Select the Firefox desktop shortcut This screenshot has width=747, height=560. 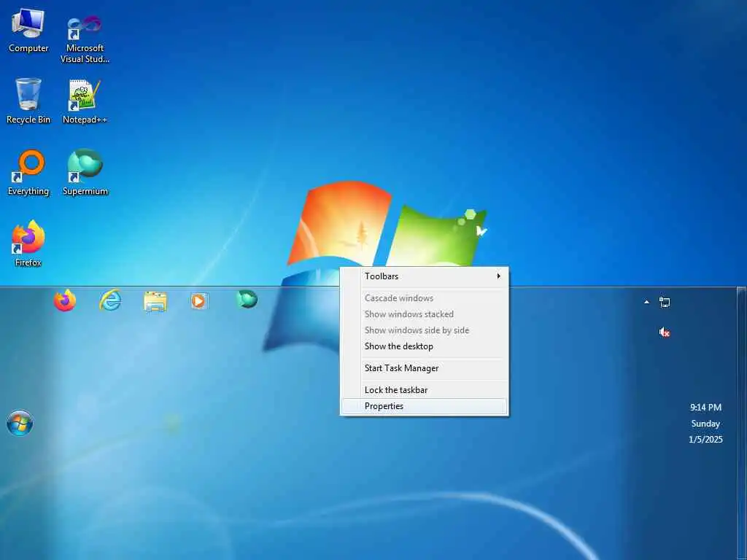28,244
